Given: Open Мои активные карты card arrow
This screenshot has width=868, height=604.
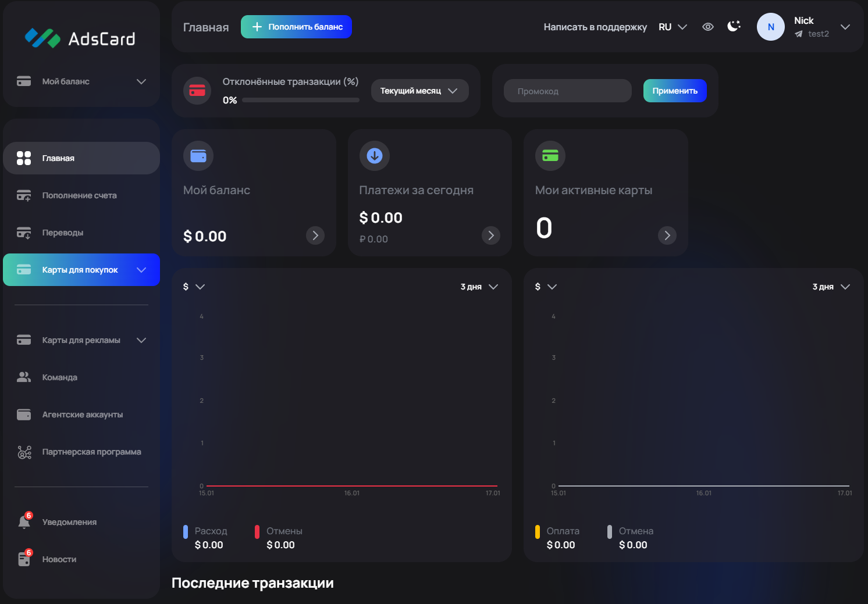Looking at the screenshot, I should [x=667, y=235].
